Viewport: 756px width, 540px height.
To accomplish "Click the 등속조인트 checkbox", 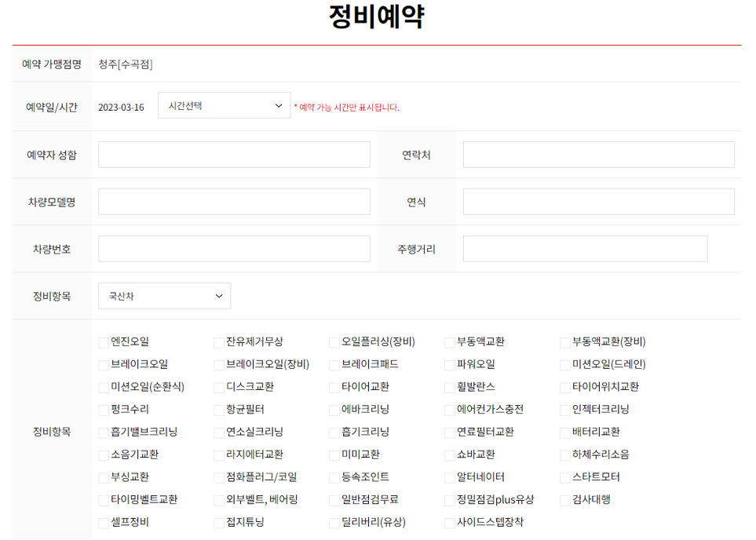I will pos(334,478).
